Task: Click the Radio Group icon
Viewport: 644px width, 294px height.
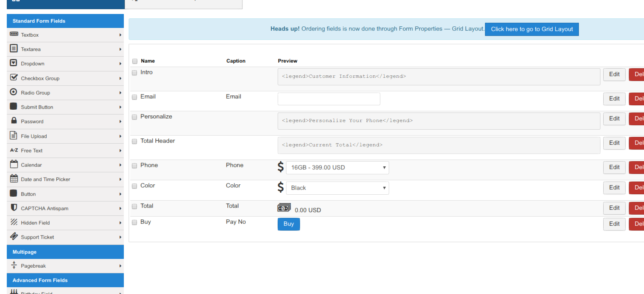Action: (x=14, y=92)
